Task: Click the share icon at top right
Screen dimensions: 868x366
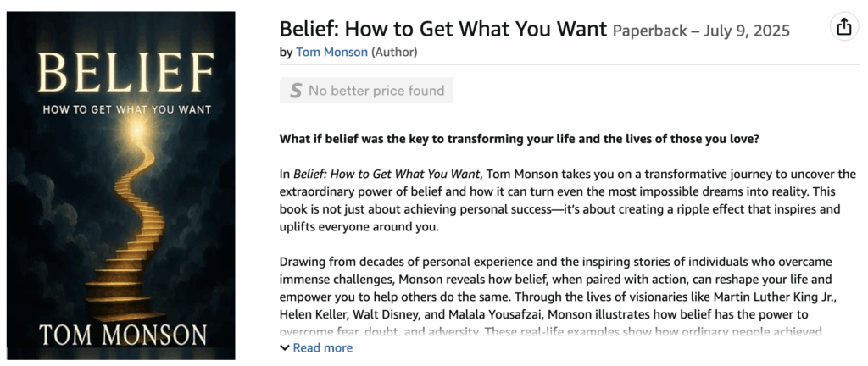Action: (x=843, y=28)
